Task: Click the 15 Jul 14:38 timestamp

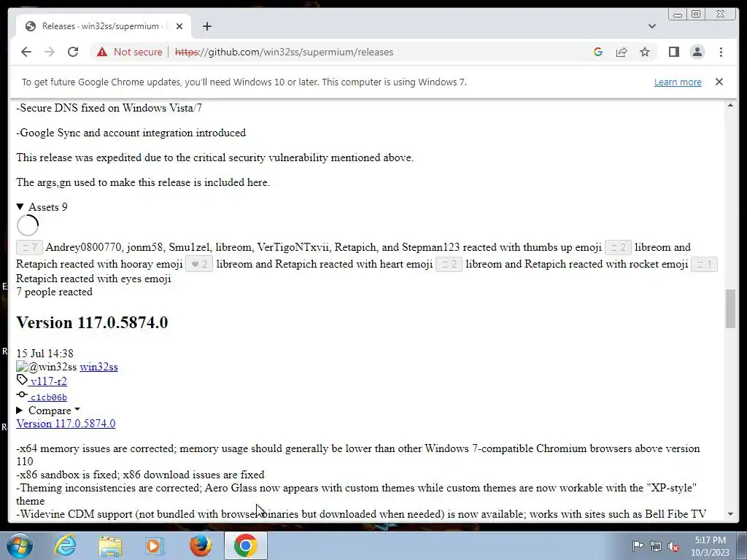Action: click(44, 354)
